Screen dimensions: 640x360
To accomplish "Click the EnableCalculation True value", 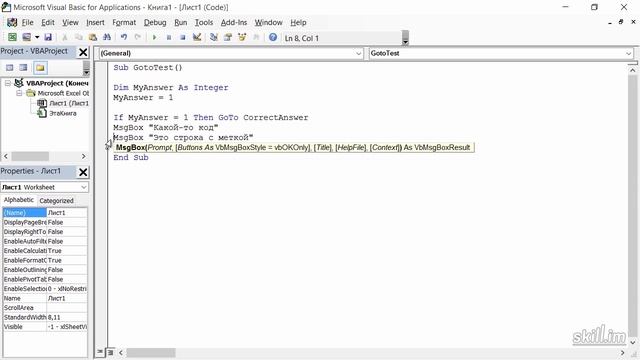I will [x=67, y=251].
